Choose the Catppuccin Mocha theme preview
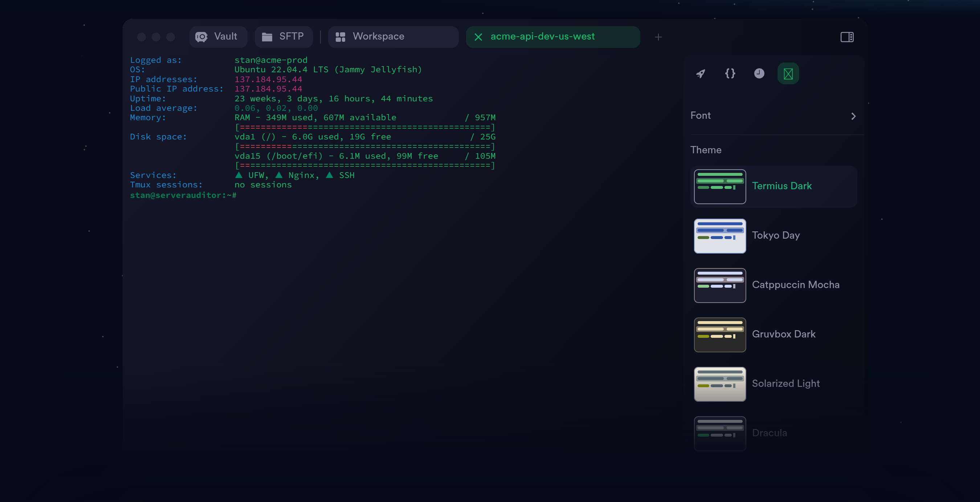980x502 pixels. pyautogui.click(x=719, y=285)
